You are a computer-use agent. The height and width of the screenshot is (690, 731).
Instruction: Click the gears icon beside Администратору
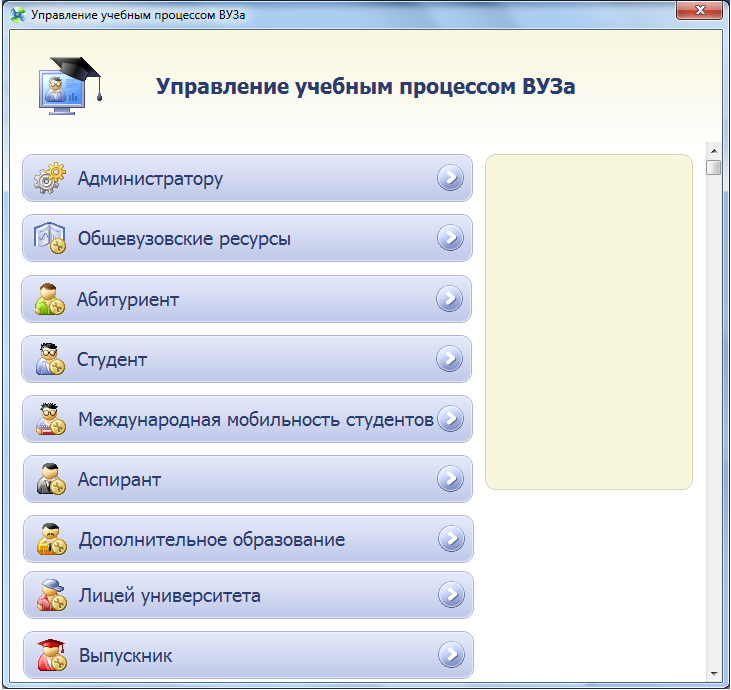49,178
